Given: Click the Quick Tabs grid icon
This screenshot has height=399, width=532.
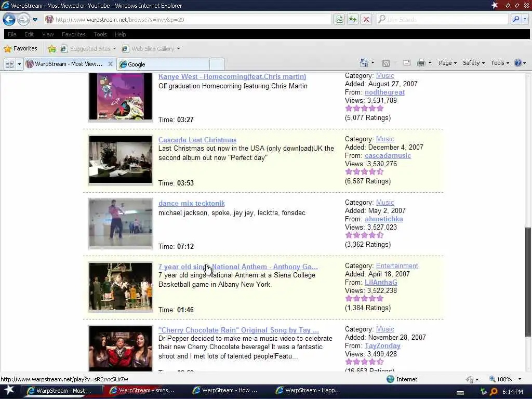Looking at the screenshot, I should [9, 64].
